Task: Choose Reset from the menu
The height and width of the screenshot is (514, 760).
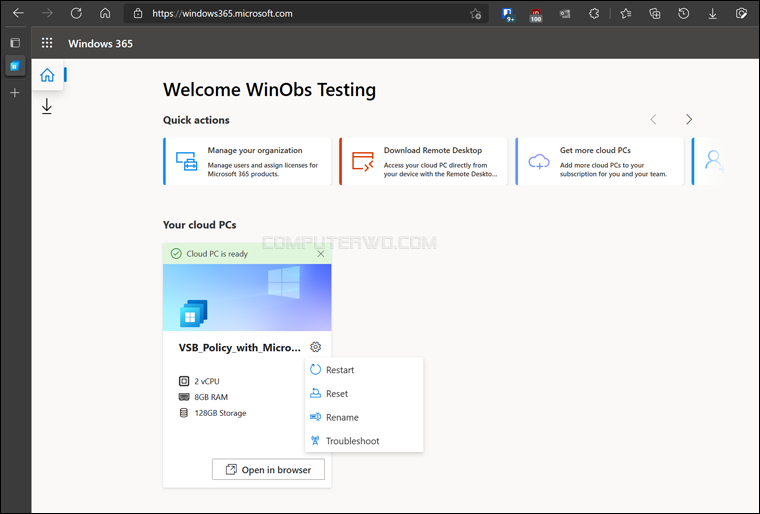Action: 364,394
